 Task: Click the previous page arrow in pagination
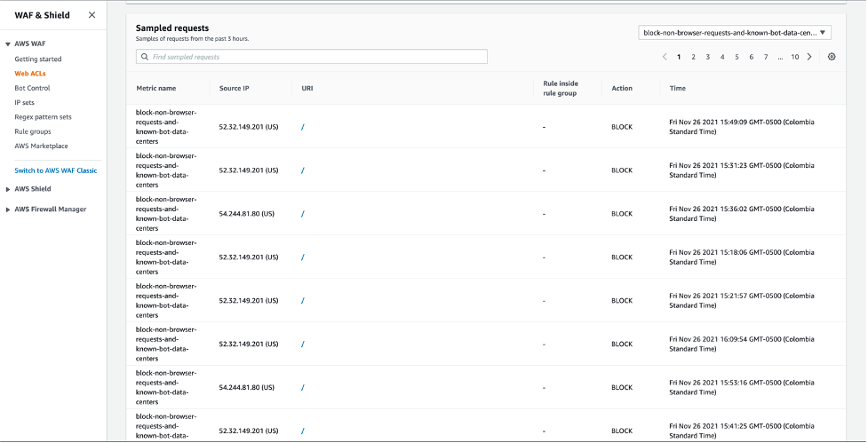tap(664, 57)
